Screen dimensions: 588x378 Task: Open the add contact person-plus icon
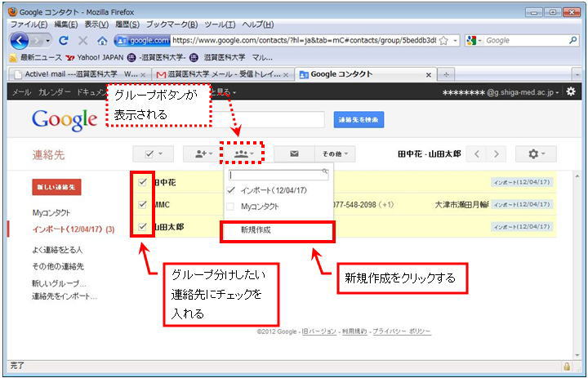point(203,153)
